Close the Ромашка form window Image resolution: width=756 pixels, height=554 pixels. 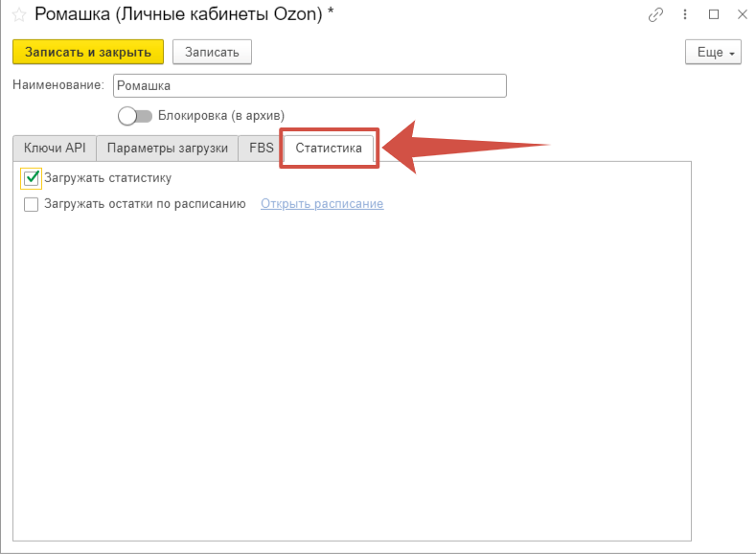[x=742, y=15]
